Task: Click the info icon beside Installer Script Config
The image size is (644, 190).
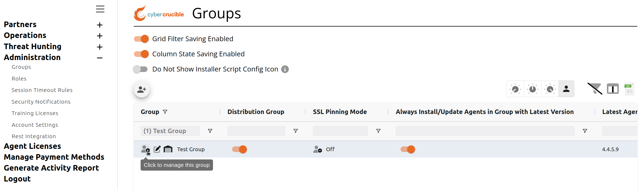Action: [x=285, y=69]
